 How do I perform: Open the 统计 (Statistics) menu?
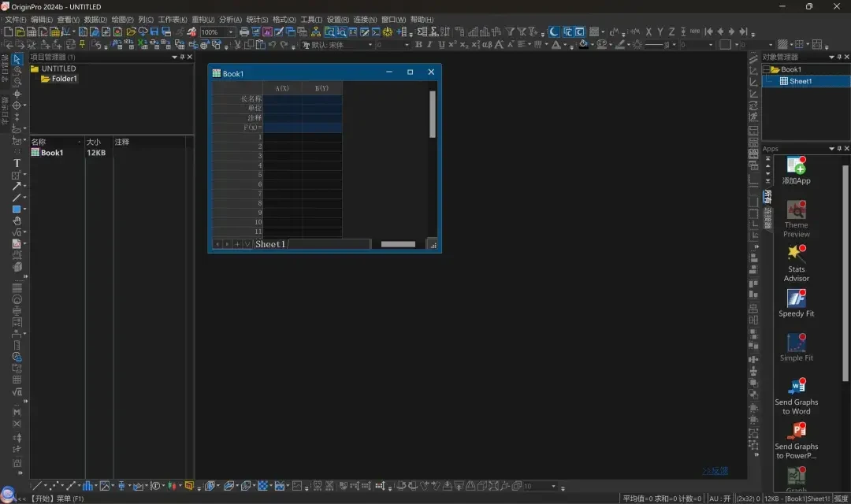(x=257, y=20)
